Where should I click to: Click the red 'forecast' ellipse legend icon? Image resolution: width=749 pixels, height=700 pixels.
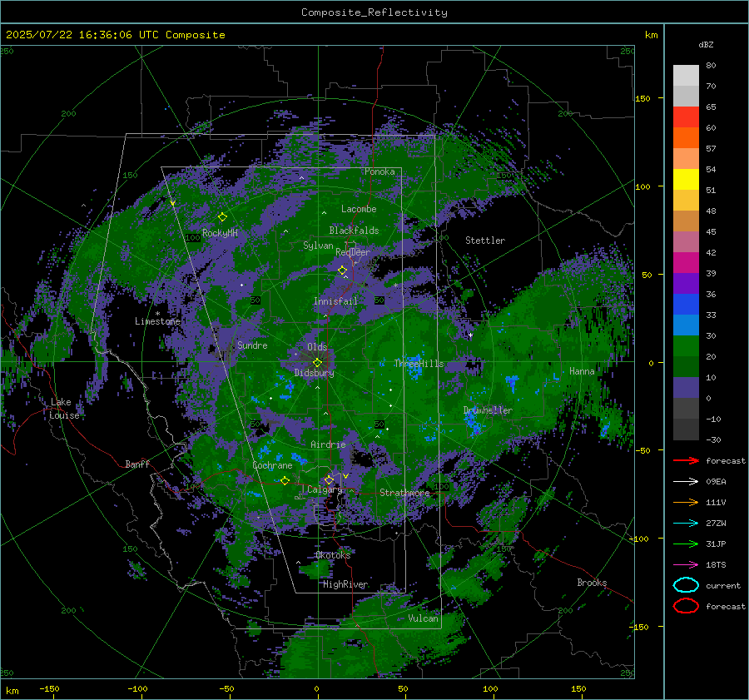[x=686, y=606]
